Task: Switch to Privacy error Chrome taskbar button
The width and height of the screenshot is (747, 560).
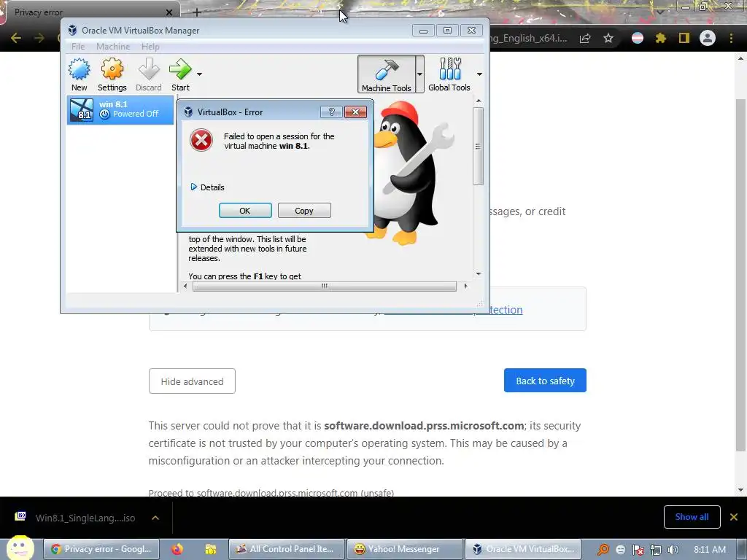Action: 101,549
